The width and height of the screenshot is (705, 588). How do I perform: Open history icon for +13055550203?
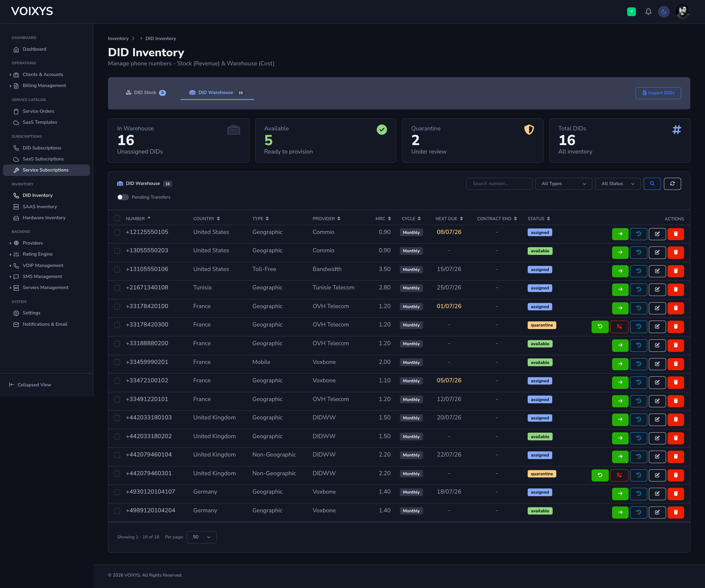(639, 253)
